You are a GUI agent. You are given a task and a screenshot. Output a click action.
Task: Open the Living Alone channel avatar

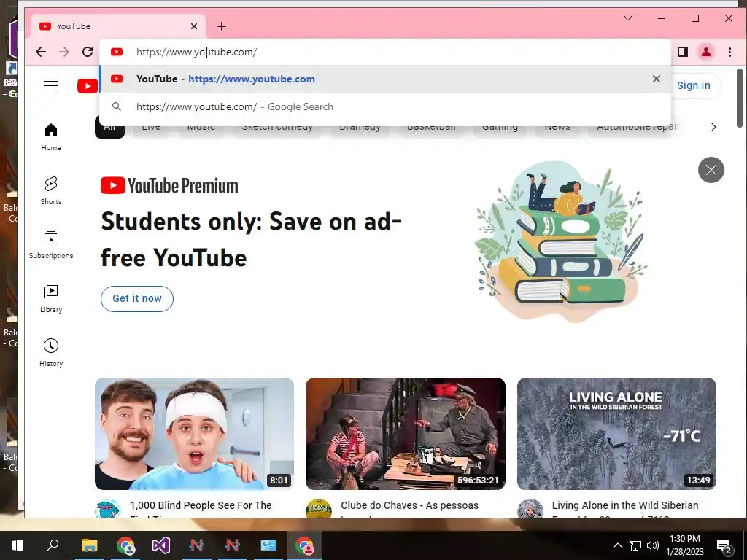point(530,508)
